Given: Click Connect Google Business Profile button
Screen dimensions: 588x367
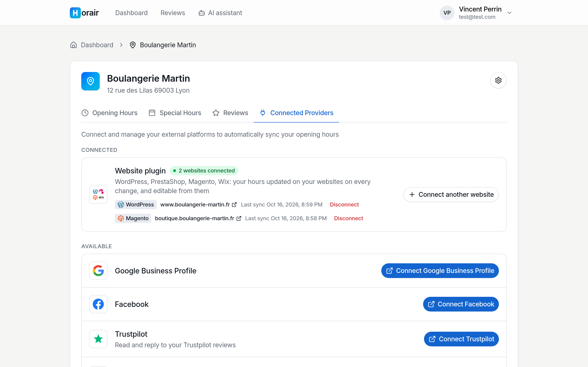Looking at the screenshot, I should pyautogui.click(x=440, y=271).
